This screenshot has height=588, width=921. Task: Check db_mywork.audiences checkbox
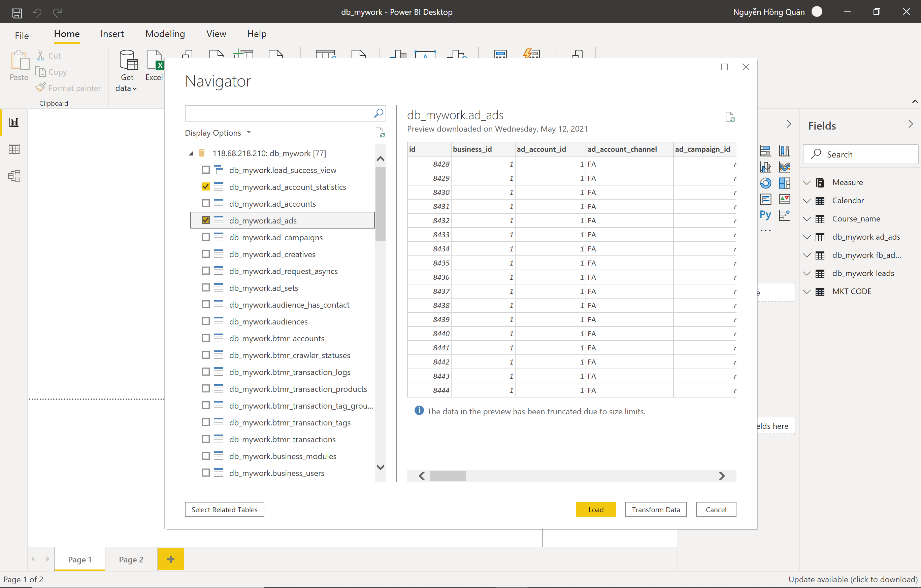click(x=205, y=321)
